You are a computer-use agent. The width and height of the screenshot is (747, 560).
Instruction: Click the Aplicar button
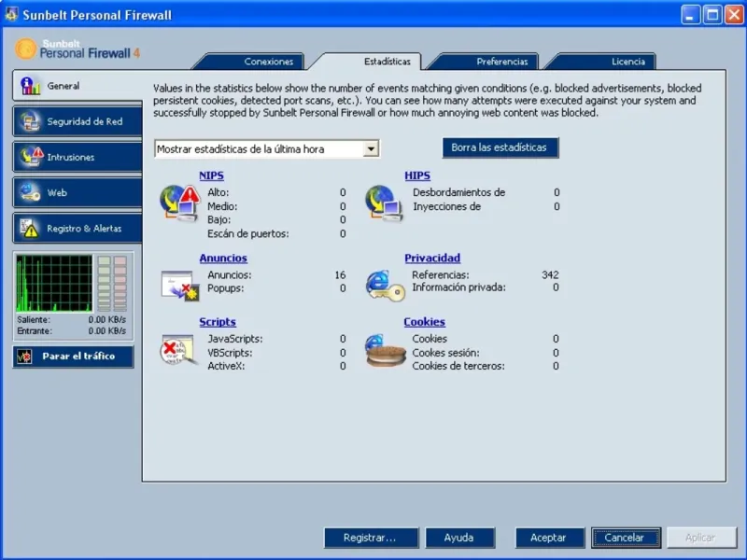[701, 538]
